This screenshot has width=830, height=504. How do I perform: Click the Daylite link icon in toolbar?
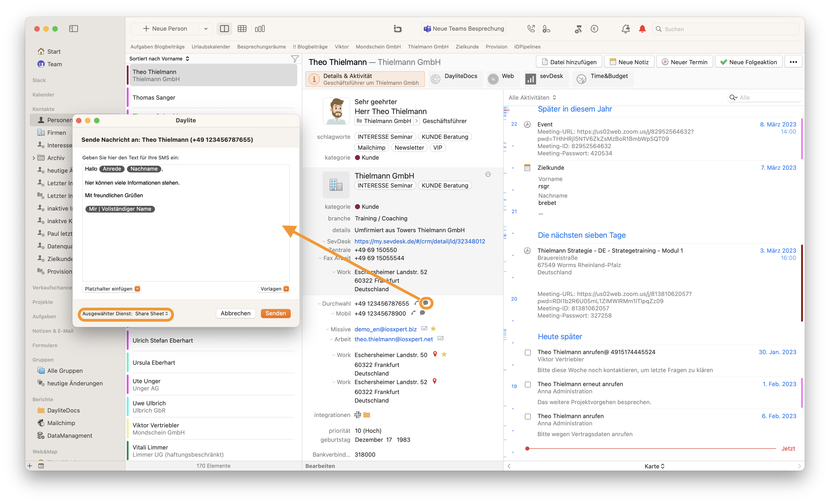coord(397,29)
